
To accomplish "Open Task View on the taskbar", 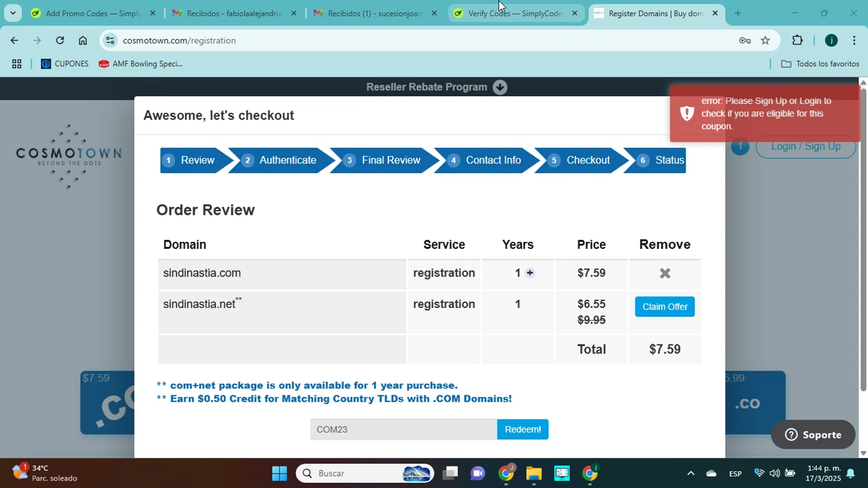I will click(x=450, y=474).
